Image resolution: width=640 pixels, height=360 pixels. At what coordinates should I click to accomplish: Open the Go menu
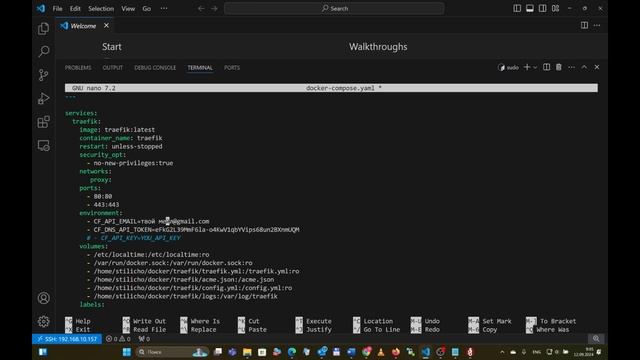pyautogui.click(x=147, y=9)
